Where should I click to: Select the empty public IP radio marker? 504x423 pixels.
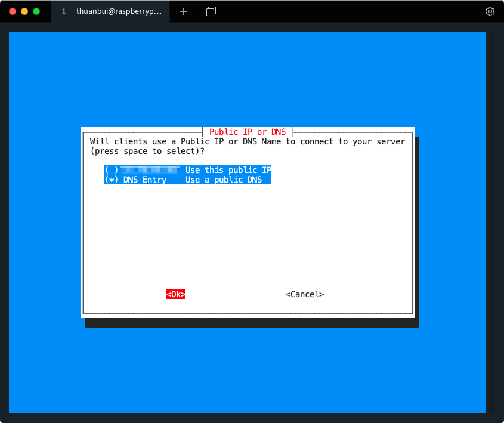point(112,170)
